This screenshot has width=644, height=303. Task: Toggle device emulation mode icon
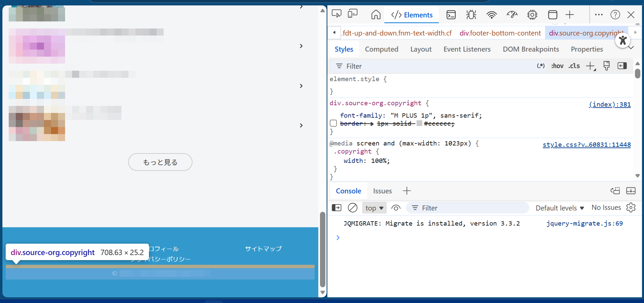(x=353, y=14)
